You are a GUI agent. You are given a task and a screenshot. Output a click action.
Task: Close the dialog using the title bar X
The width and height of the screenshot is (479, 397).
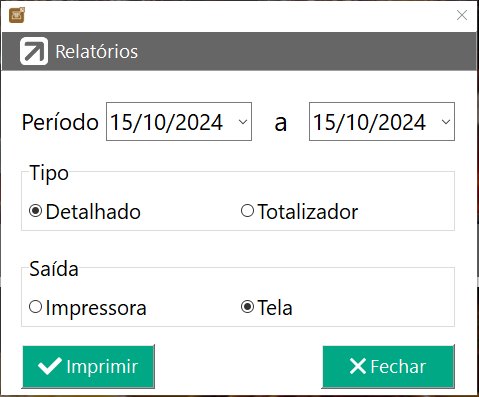coord(462,15)
